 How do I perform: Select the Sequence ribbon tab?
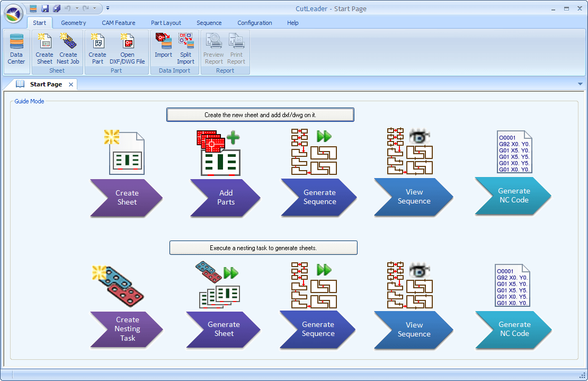(x=209, y=23)
